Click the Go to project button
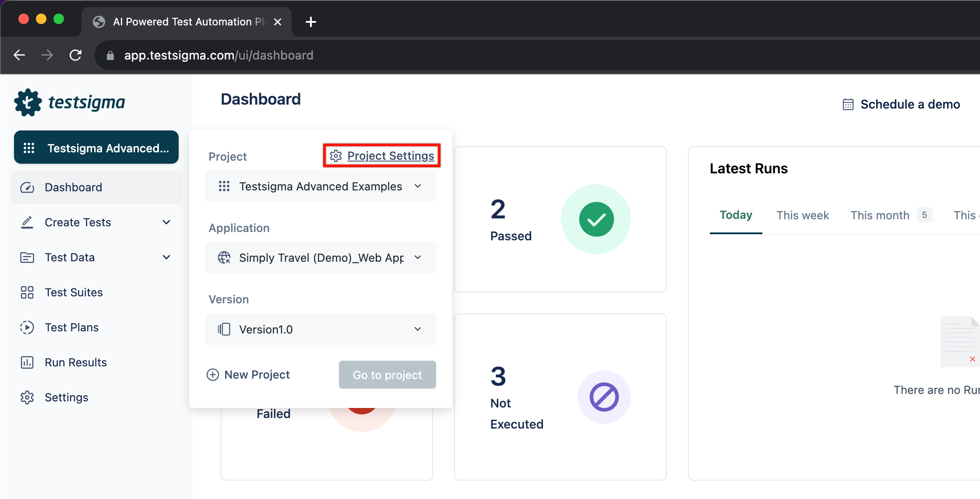The width and height of the screenshot is (980, 499). pos(388,375)
